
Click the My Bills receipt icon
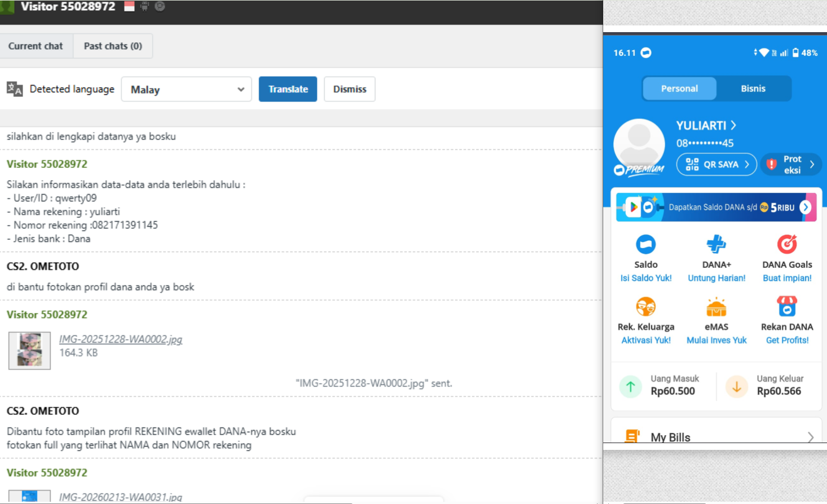coord(633,436)
